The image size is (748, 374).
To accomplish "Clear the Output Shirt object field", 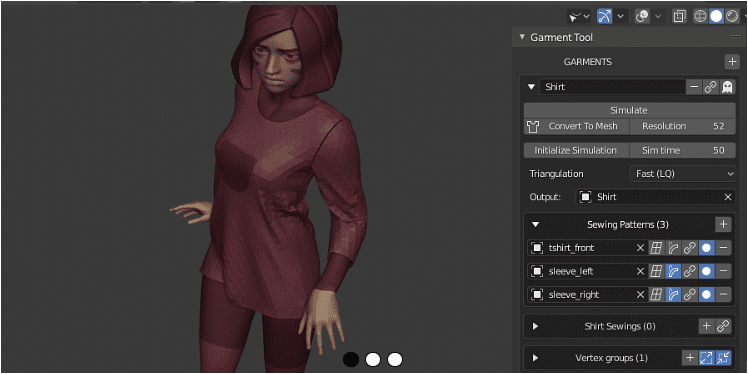I will [728, 197].
